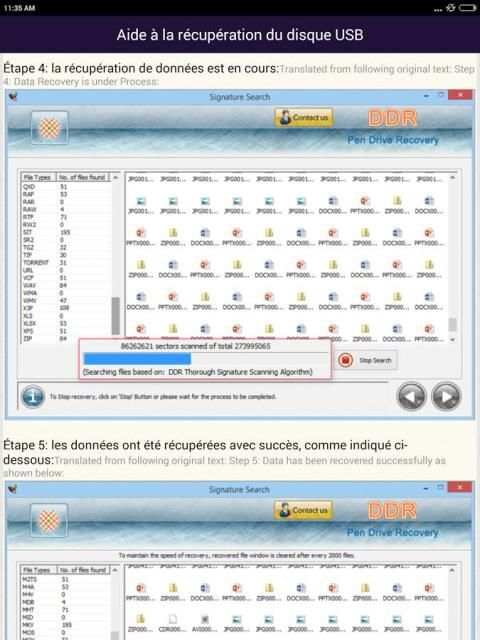Click the red stop icon beside Stop Search
The image size is (480, 640).
pyautogui.click(x=345, y=360)
